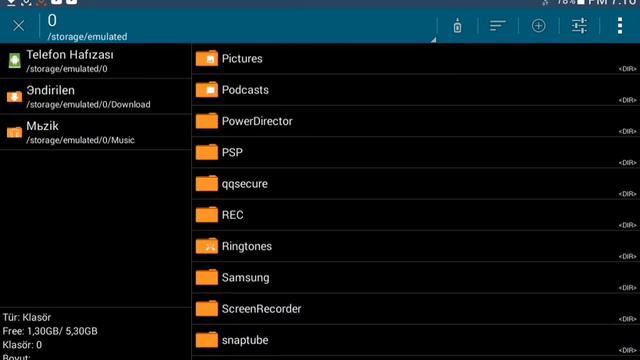Open the PSP folder
This screenshot has width=640, height=360.
coord(416,153)
